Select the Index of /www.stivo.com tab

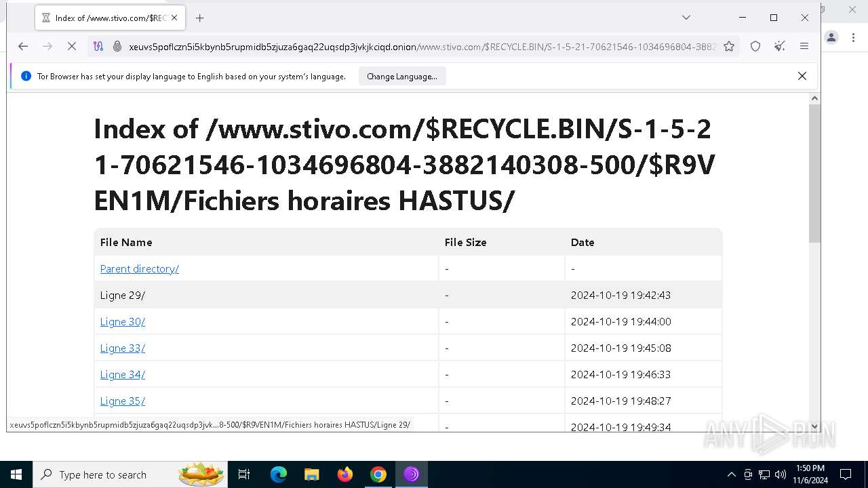109,18
